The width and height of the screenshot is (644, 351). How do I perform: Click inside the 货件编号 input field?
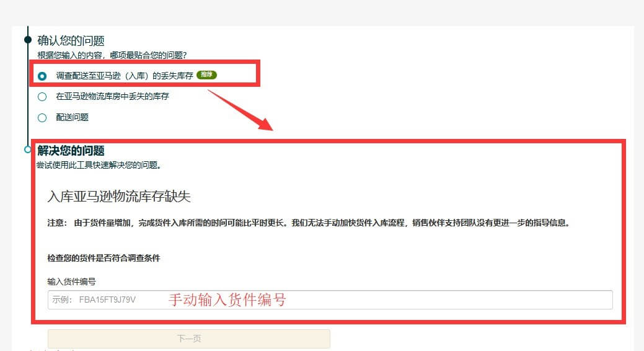pos(330,300)
